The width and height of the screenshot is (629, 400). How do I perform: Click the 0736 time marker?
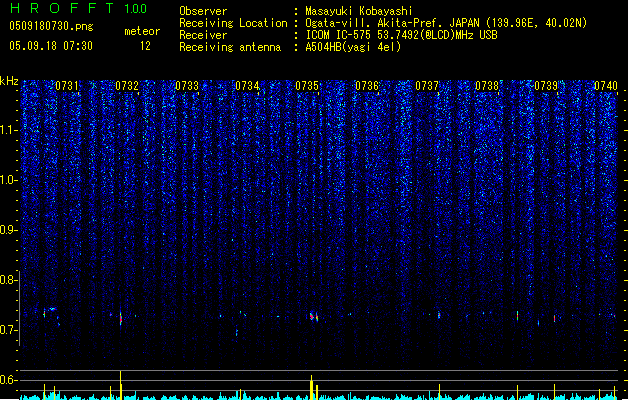coord(367,86)
